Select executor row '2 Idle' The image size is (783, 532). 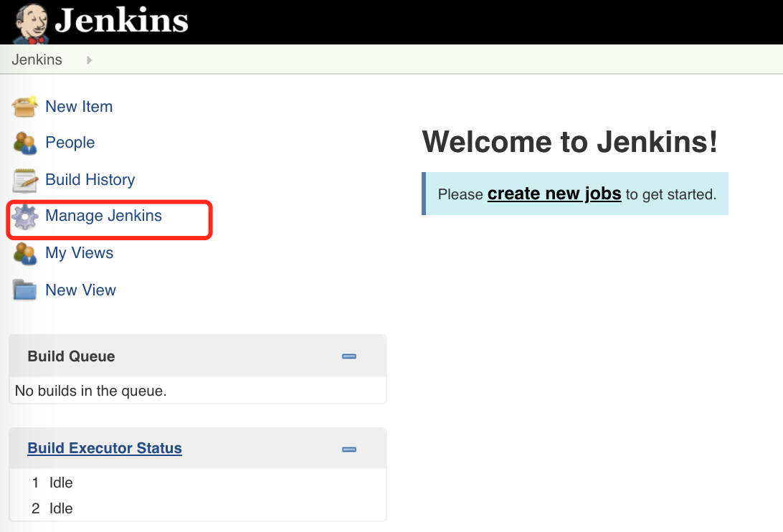coord(198,508)
